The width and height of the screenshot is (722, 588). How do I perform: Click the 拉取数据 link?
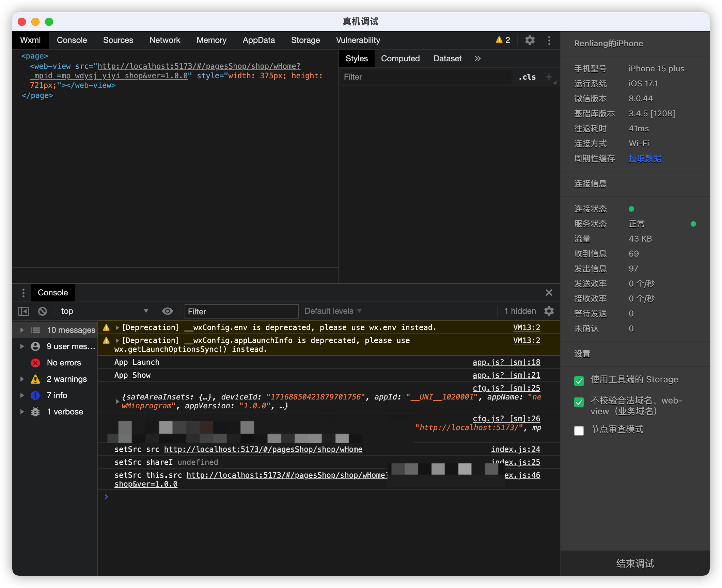pyautogui.click(x=645, y=159)
